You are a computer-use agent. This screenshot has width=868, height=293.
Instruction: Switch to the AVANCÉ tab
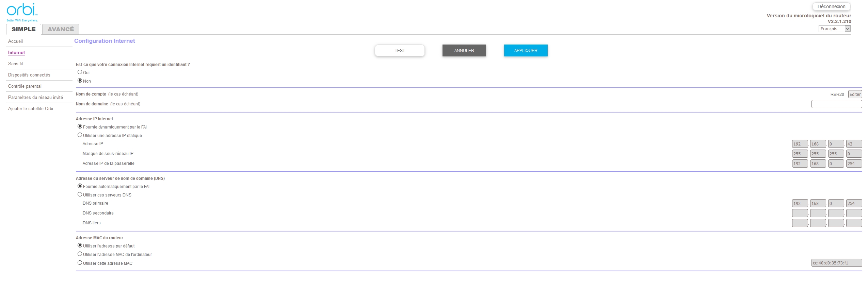61,29
